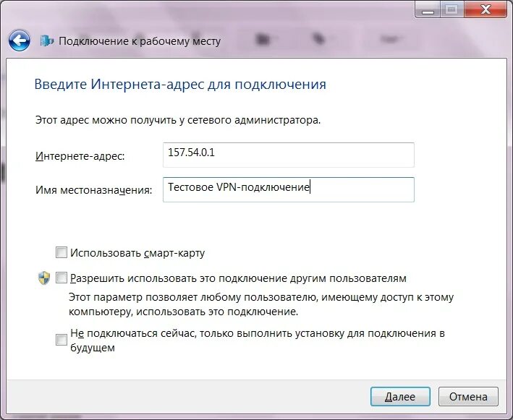
Task: Click the 'Подключение к рабочему месту' title
Action: click(140, 41)
